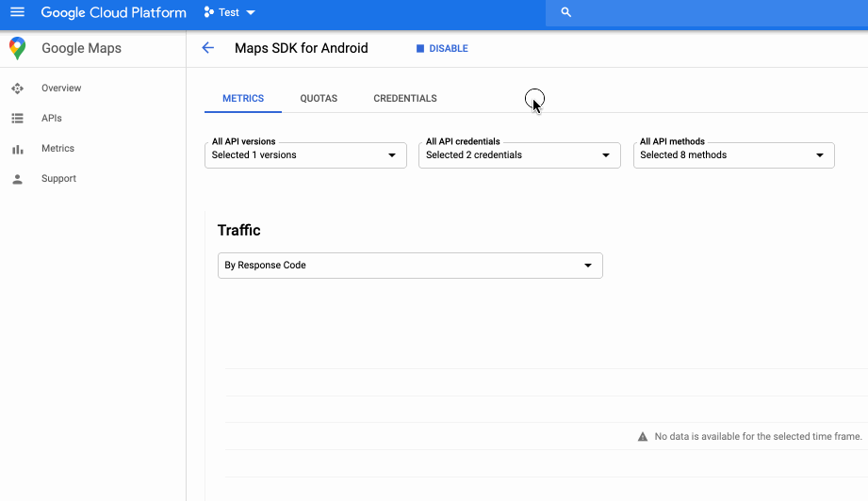Open the By Response Code dropdown
The width and height of the screenshot is (868, 501).
click(410, 266)
